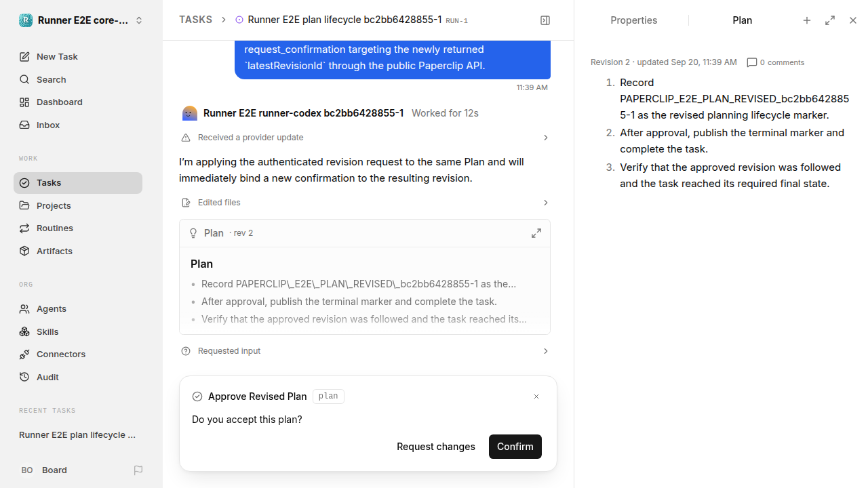Open New Task from sidebar

click(78, 56)
